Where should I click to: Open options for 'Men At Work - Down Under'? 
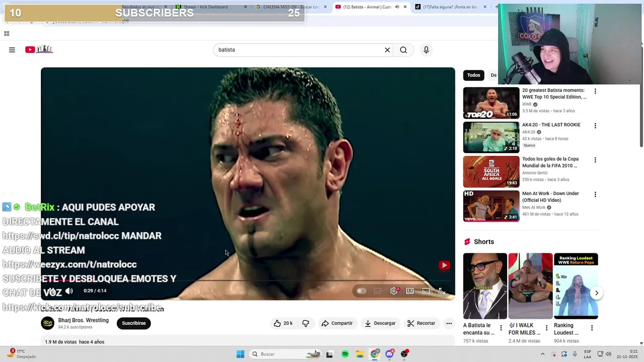click(595, 195)
